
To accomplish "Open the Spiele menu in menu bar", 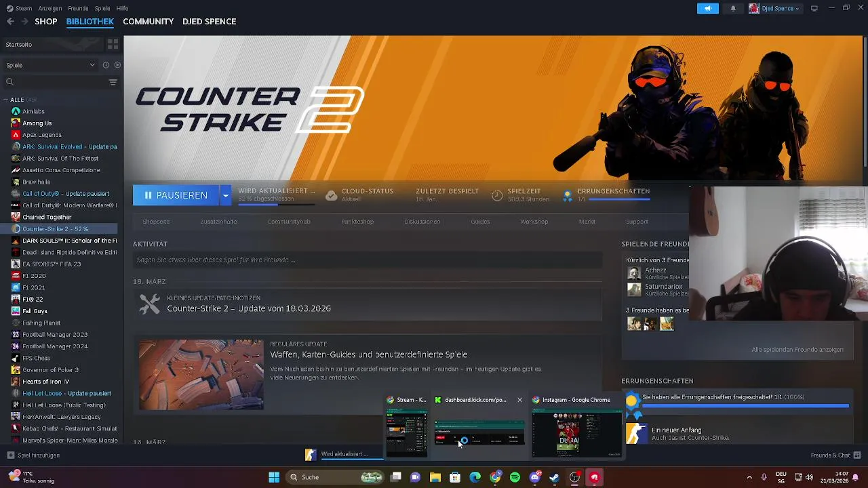I will [x=102, y=8].
